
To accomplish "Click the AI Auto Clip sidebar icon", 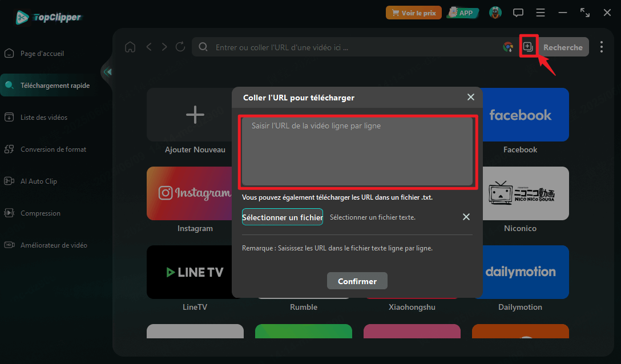I will (x=9, y=181).
